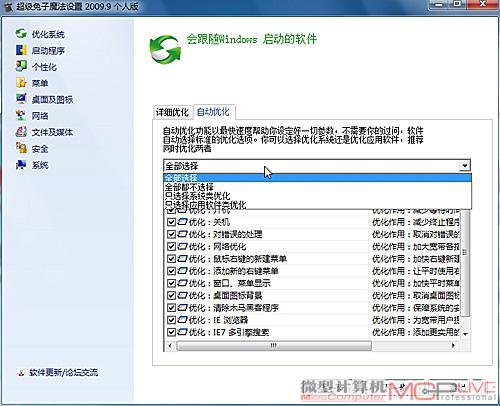Click the 桌面及图标 sidebar icon
Screen dimensions: 500x406
click(21, 99)
